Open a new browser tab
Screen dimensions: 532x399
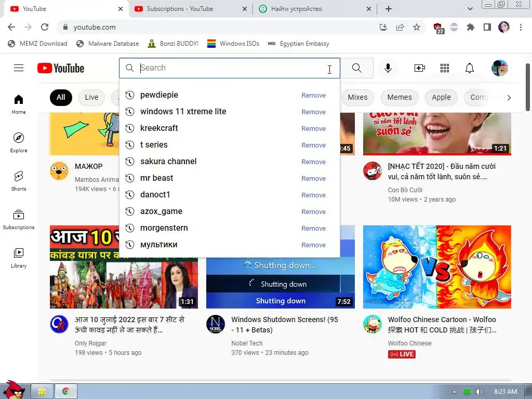[389, 9]
